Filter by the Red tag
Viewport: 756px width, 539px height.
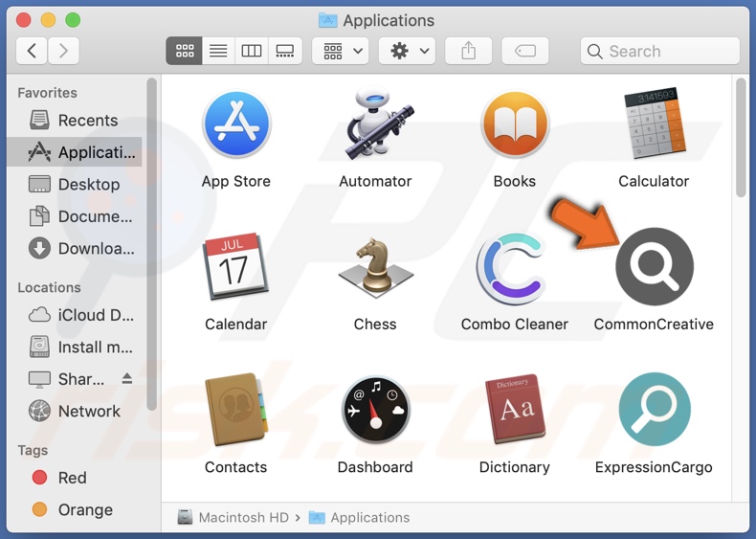[x=74, y=478]
